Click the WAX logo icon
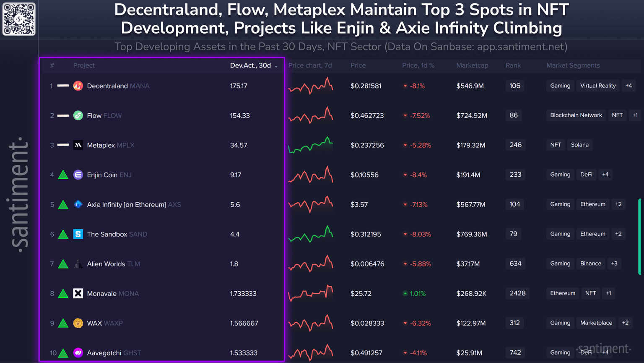Image resolution: width=644 pixels, height=363 pixels. click(78, 323)
